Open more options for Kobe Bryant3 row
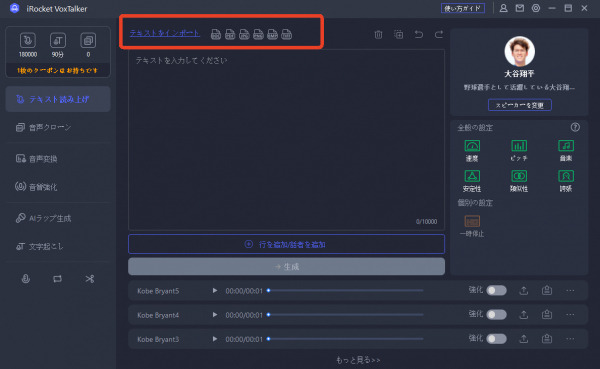Image resolution: width=600 pixels, height=369 pixels. [x=570, y=339]
